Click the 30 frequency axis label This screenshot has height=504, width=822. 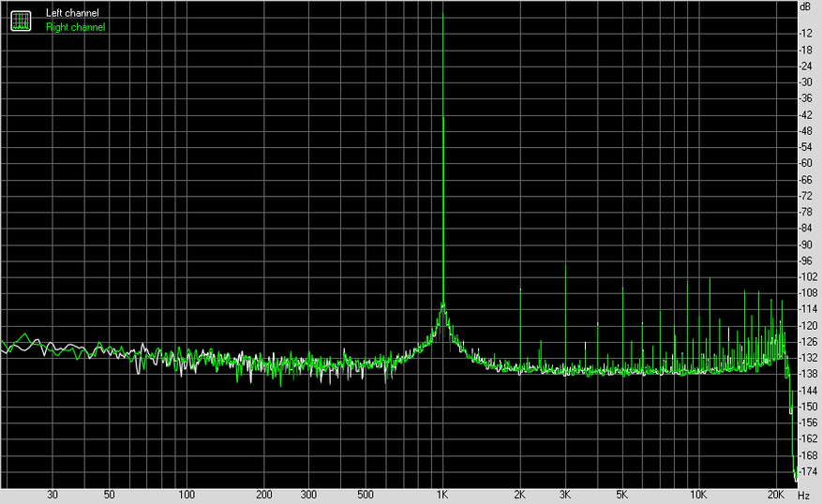tap(52, 495)
